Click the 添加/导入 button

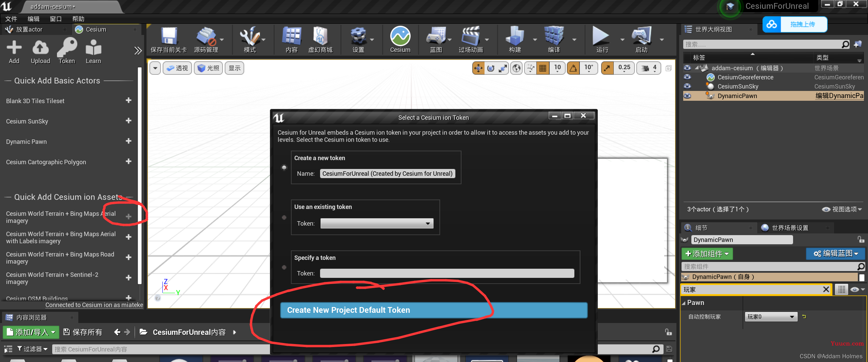(31, 332)
